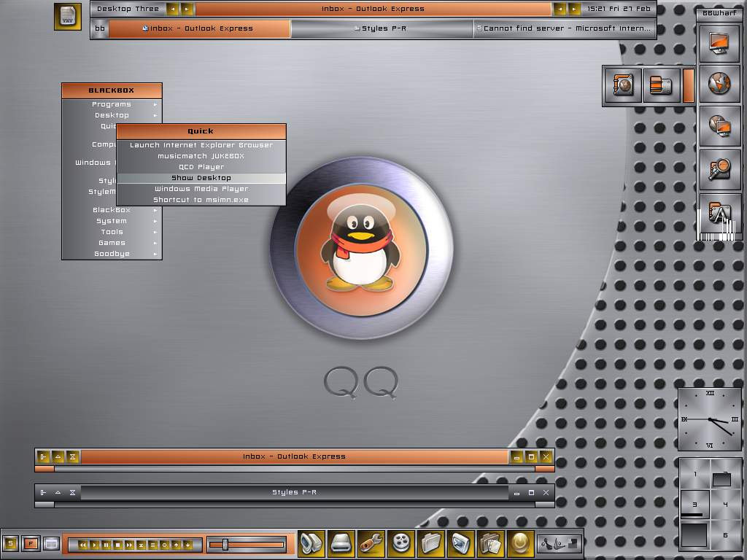Select Show Desktop in Quick menu
The image size is (747, 560).
coord(201,178)
